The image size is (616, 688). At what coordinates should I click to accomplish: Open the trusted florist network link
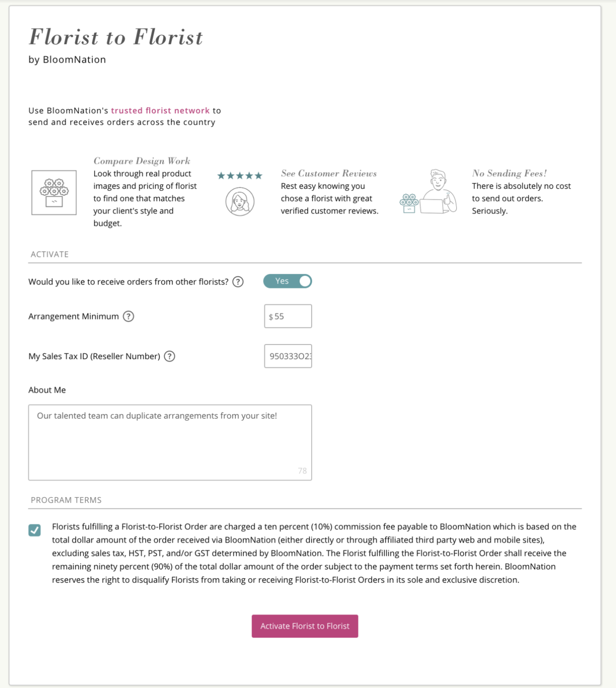[160, 110]
